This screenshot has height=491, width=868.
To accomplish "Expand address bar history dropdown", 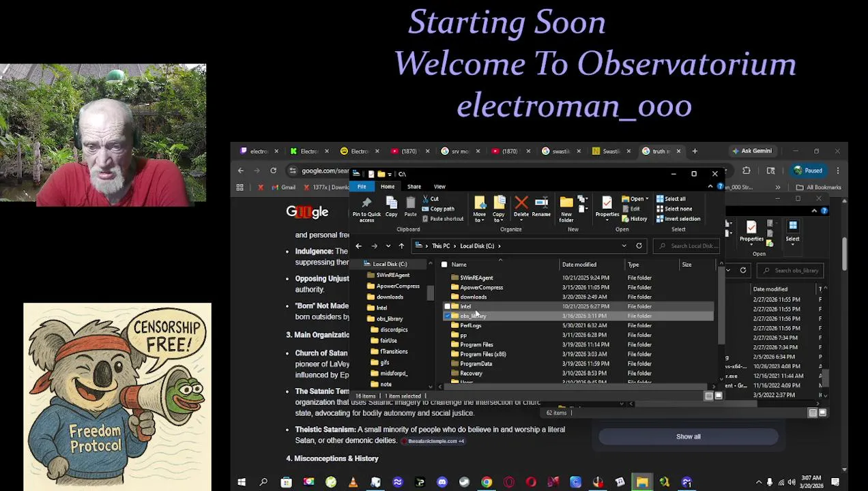I will (624, 246).
